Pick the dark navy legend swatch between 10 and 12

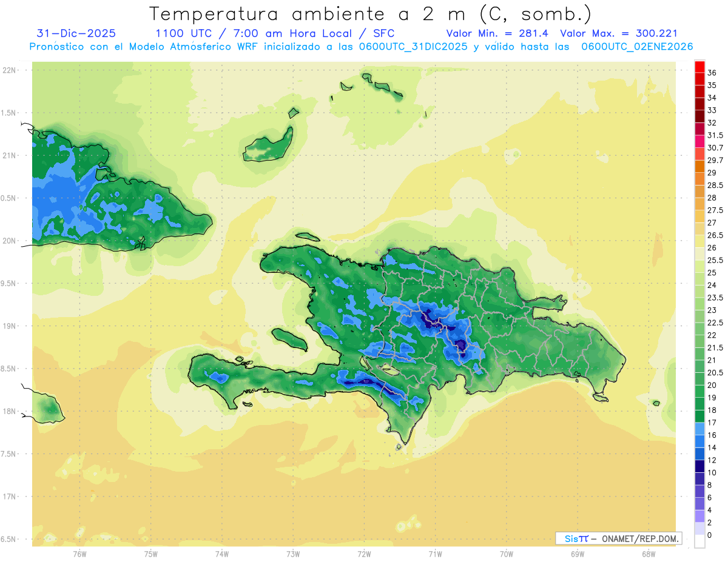click(x=699, y=466)
